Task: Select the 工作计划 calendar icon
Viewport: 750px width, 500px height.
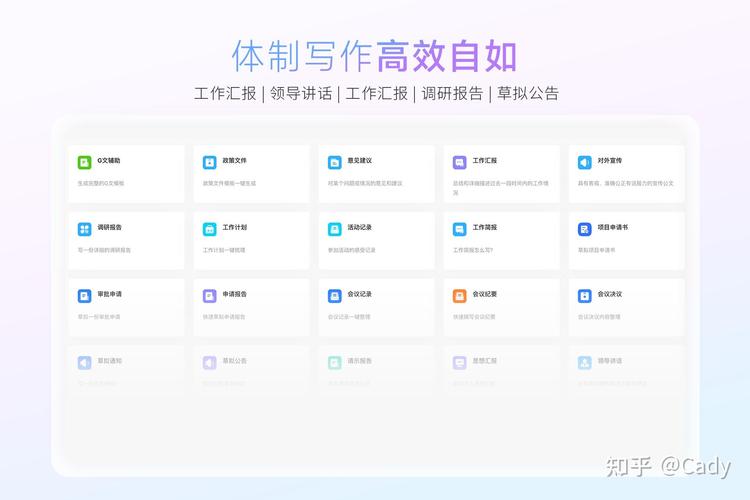Action: 210,229
